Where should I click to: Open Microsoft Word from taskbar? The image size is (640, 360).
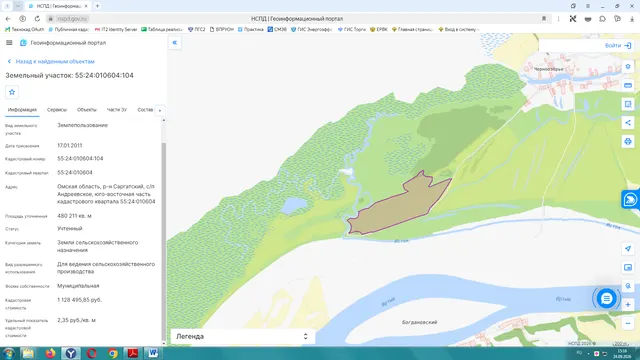click(153, 353)
